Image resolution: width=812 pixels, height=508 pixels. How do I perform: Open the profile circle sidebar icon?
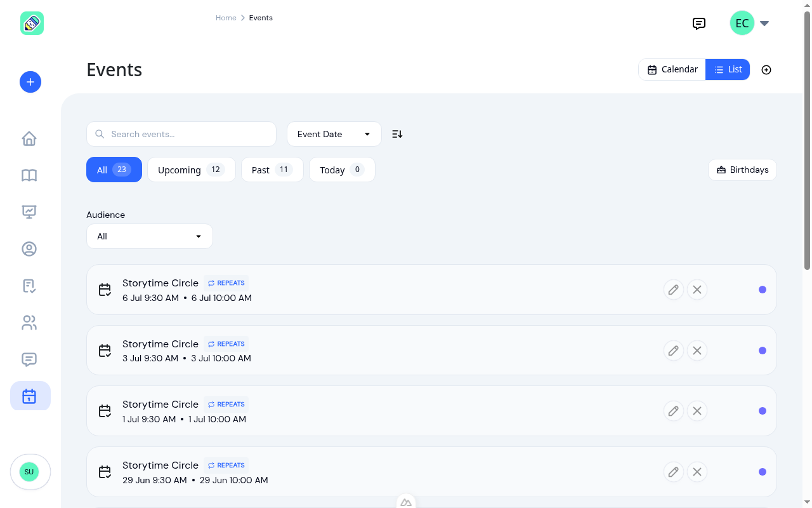(29, 249)
